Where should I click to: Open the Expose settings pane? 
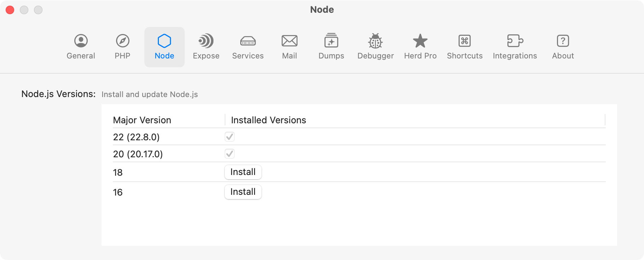(x=206, y=47)
